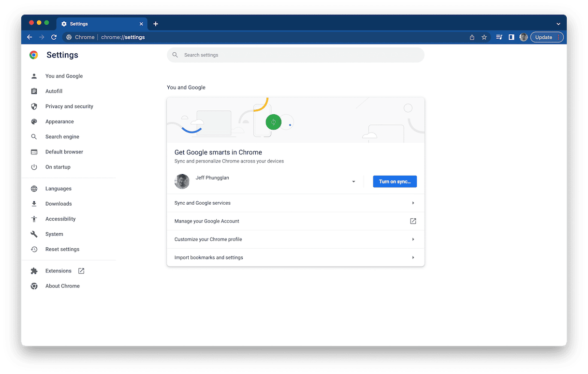Open the profile avatar in the toolbar
This screenshot has width=588, height=374.
tap(523, 37)
